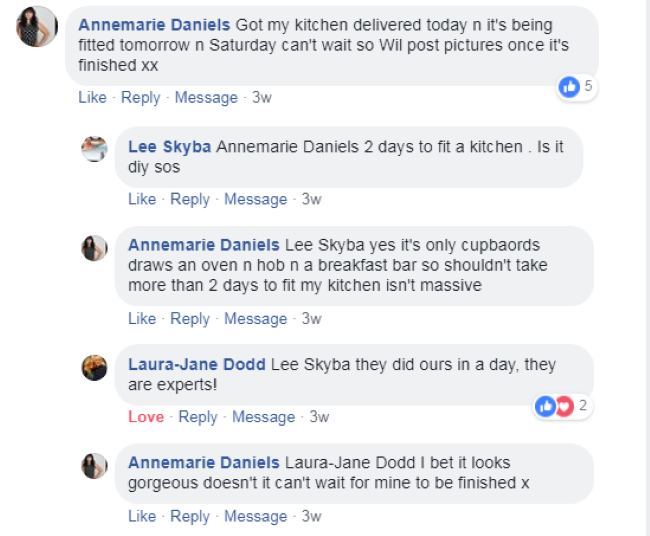Reply to Annemarie's top kitchen comment

coord(140,97)
